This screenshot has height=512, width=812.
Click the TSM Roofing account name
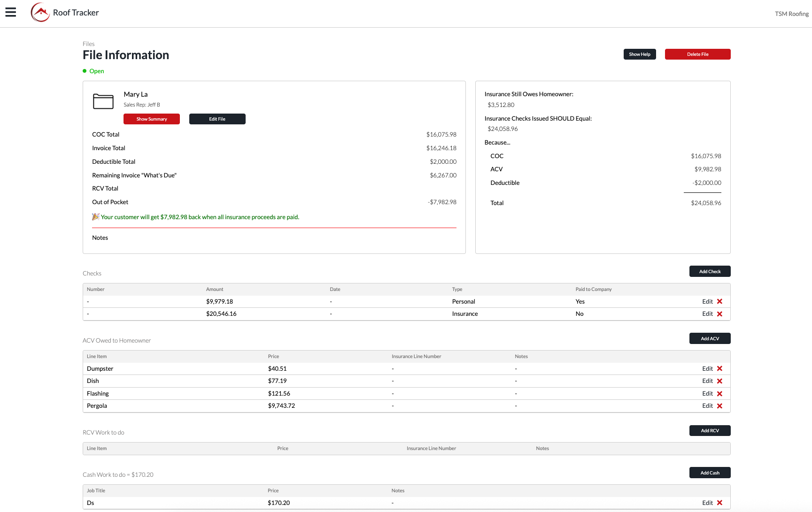click(x=791, y=14)
